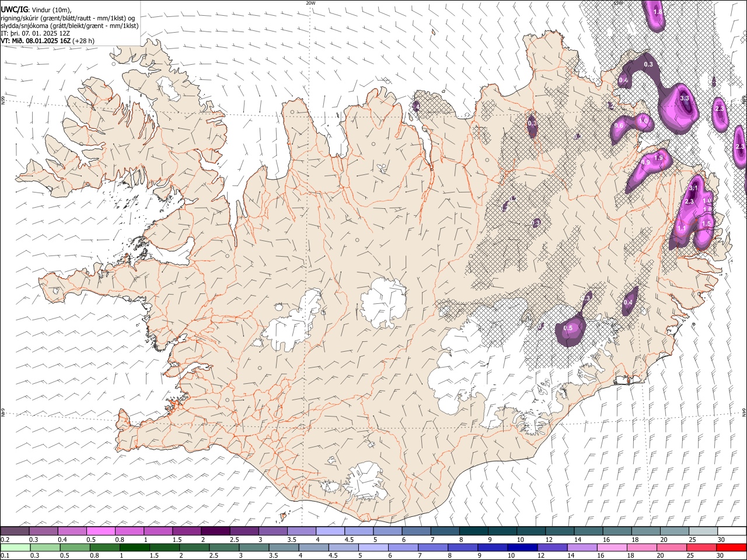This screenshot has height=560, width=747.
Task: Click the 'slydda/snjókoma' legend description line
Action: pos(69,25)
